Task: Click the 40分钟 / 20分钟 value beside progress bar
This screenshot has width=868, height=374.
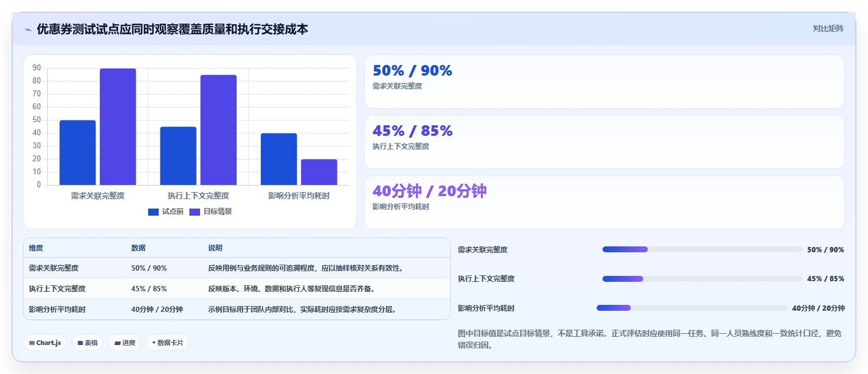Action: click(x=818, y=308)
